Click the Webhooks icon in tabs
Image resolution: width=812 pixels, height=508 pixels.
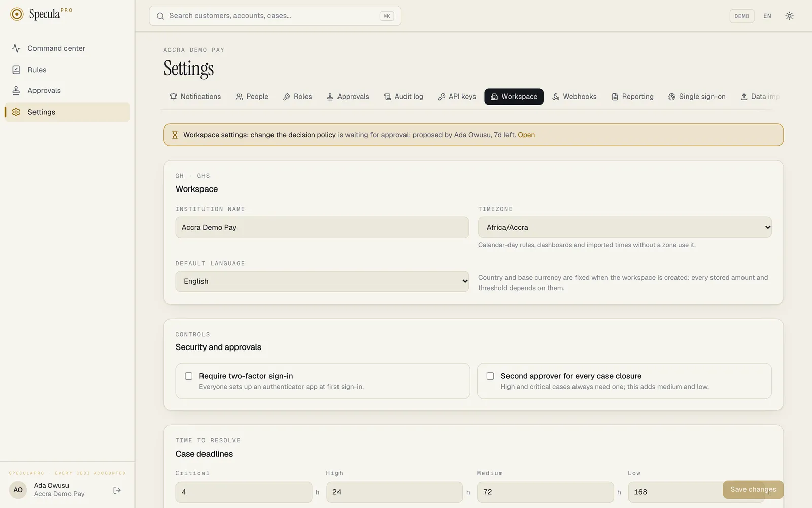556,97
